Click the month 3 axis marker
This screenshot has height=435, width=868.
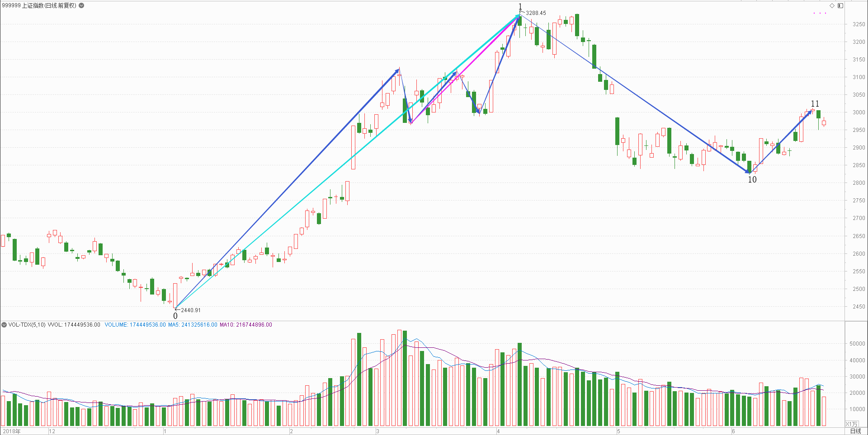coord(378,431)
